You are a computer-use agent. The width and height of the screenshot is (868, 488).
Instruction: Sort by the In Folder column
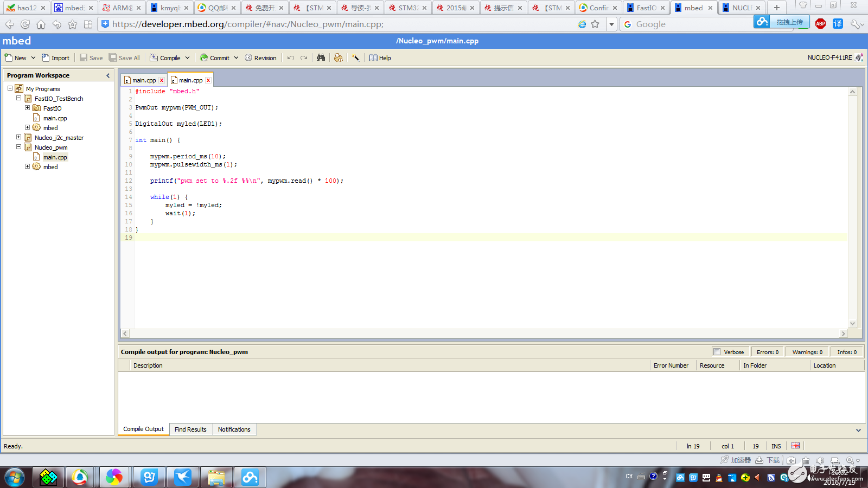click(775, 365)
